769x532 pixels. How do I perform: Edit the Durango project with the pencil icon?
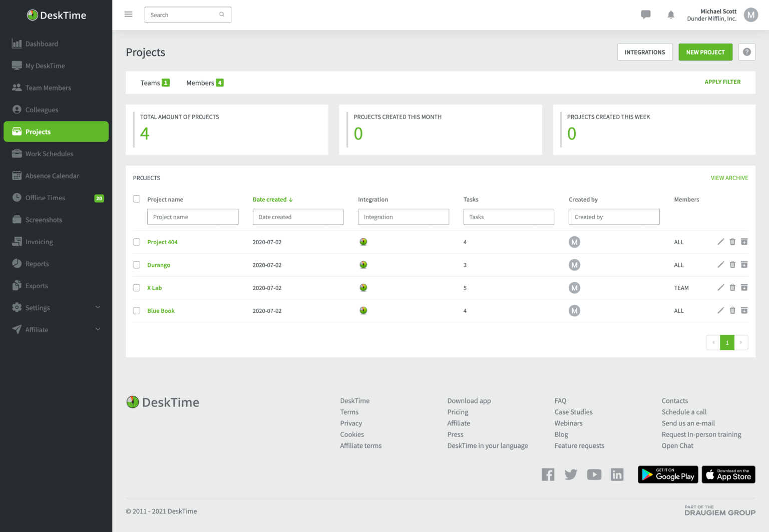720,265
